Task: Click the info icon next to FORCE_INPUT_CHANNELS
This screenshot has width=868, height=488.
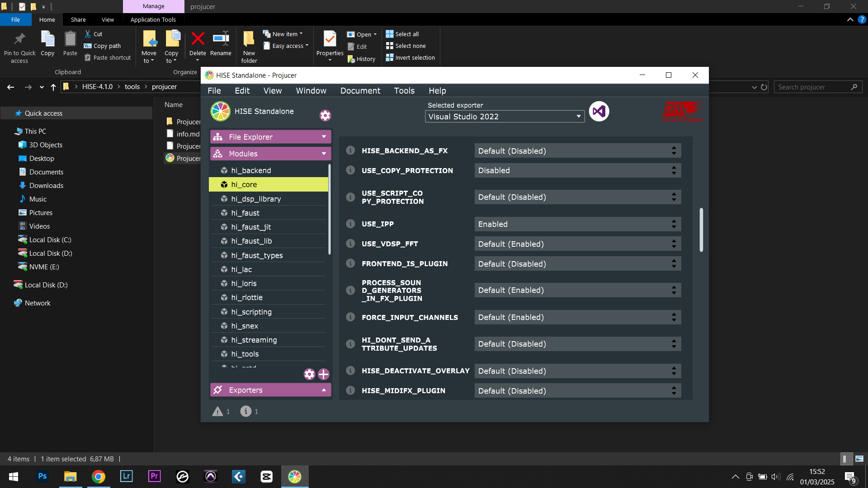Action: pyautogui.click(x=350, y=317)
